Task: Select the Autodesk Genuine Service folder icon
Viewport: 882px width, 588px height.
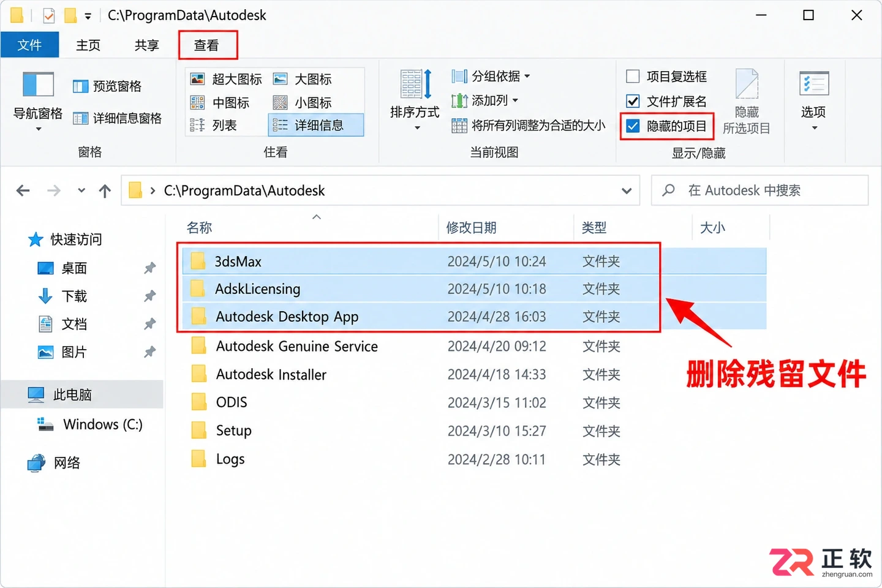Action: click(x=198, y=346)
